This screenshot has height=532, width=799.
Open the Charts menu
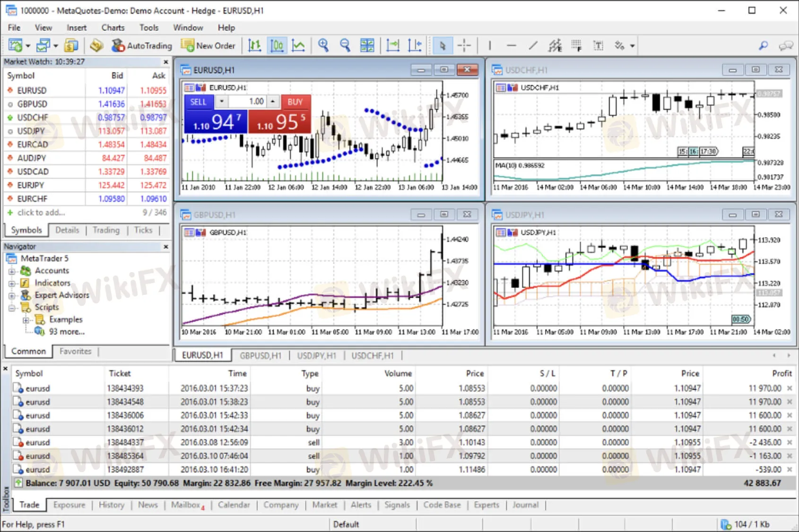tap(113, 27)
